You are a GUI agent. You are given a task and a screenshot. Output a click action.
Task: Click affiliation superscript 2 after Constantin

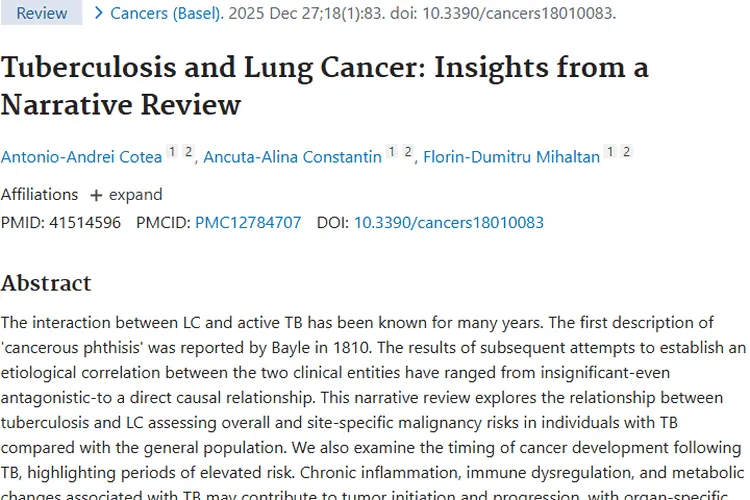(408, 152)
